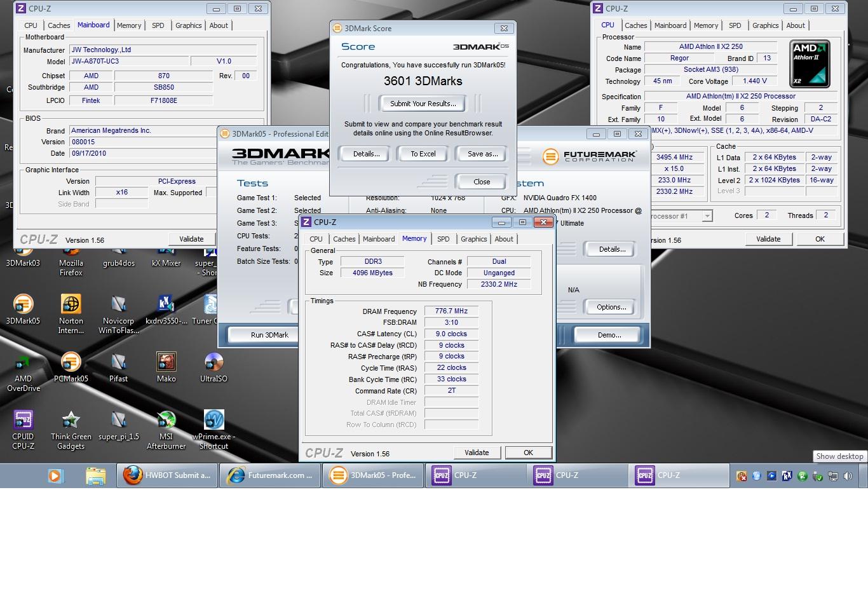Open the Norton Internet desktop shortcut
The width and height of the screenshot is (868, 600).
pyautogui.click(x=71, y=314)
